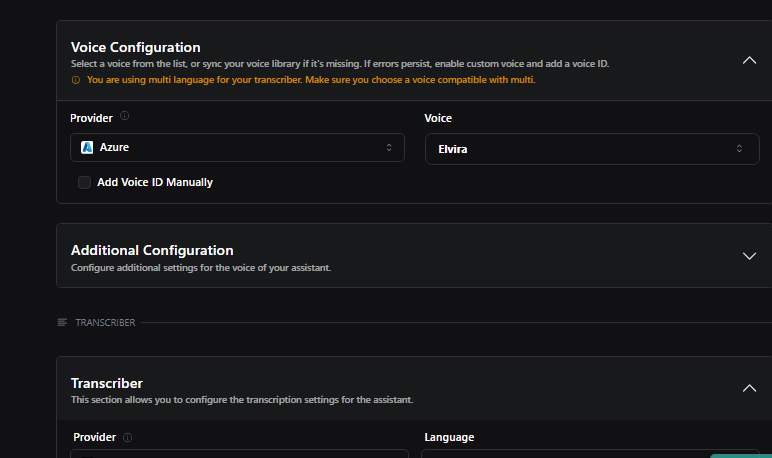The image size is (772, 458).
Task: Click info icon beside Transcriber Provider label
Action: point(128,437)
